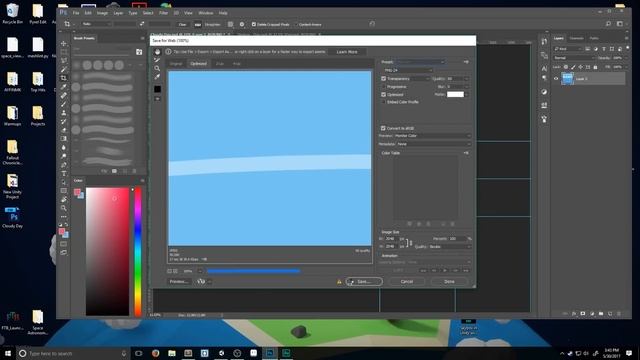
Task: Select the Eyedropper tool in Photoshop toolbar
Action: [64, 87]
